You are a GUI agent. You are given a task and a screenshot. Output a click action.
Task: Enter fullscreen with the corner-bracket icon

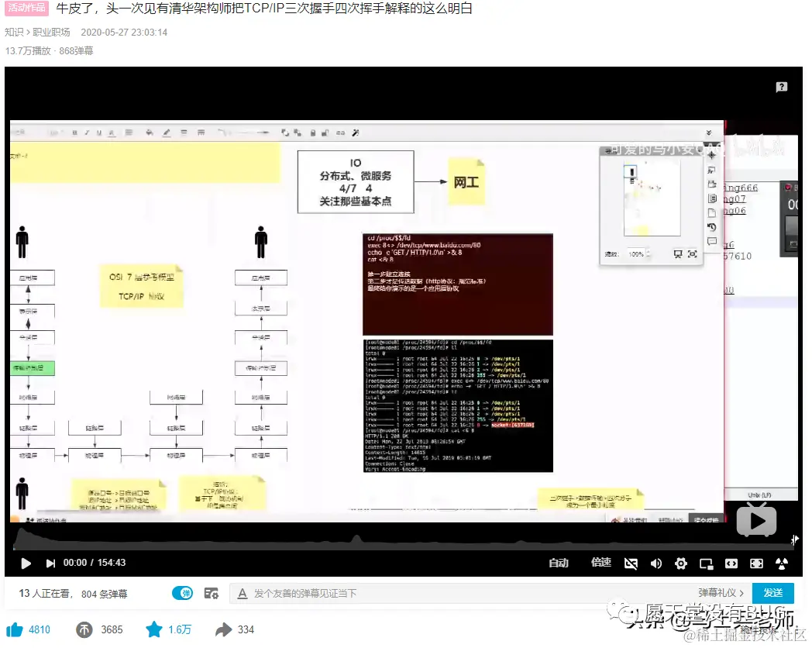coord(756,564)
